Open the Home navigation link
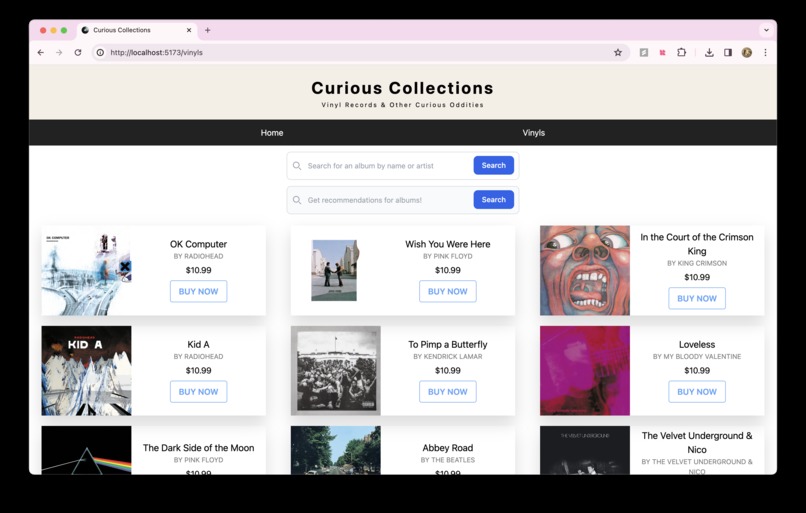 coord(272,133)
